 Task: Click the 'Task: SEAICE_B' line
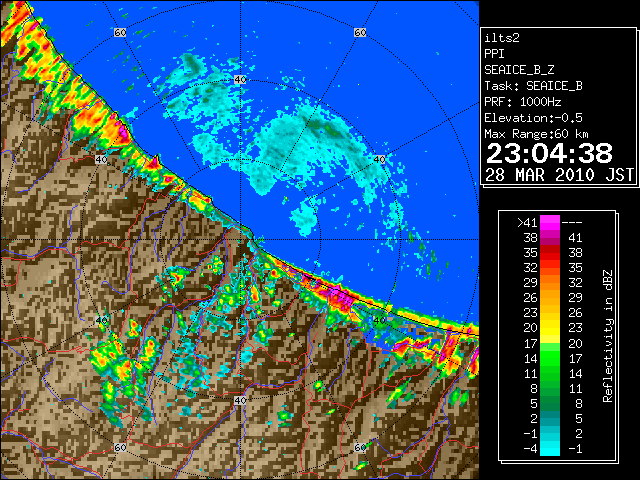click(x=533, y=86)
